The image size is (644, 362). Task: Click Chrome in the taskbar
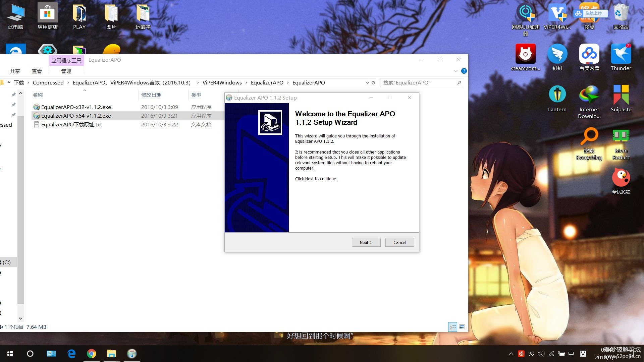click(x=91, y=354)
